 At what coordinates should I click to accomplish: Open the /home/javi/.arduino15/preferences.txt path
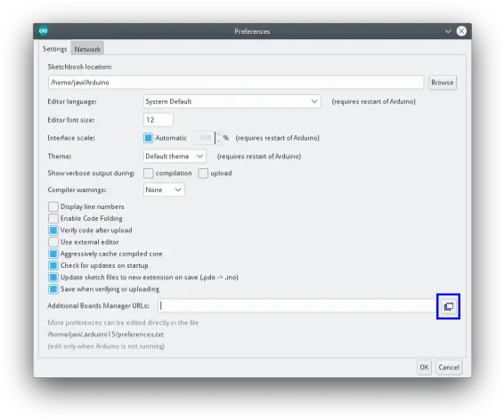[x=106, y=335]
